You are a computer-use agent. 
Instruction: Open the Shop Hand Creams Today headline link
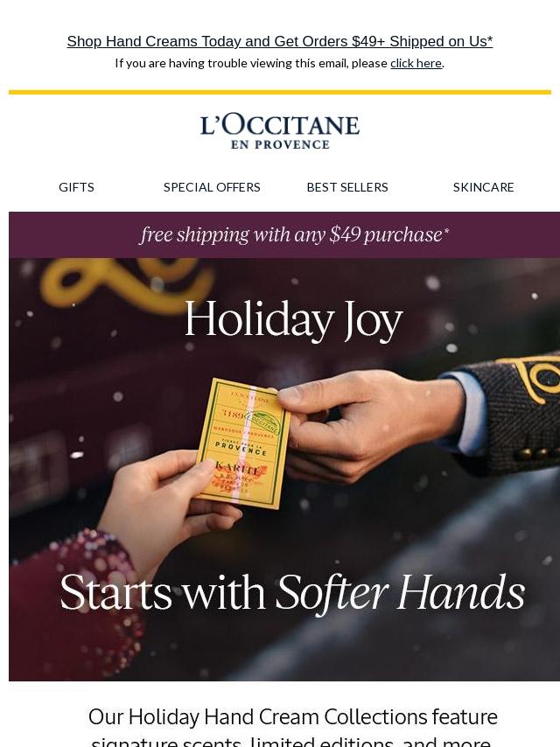pyautogui.click(x=280, y=41)
